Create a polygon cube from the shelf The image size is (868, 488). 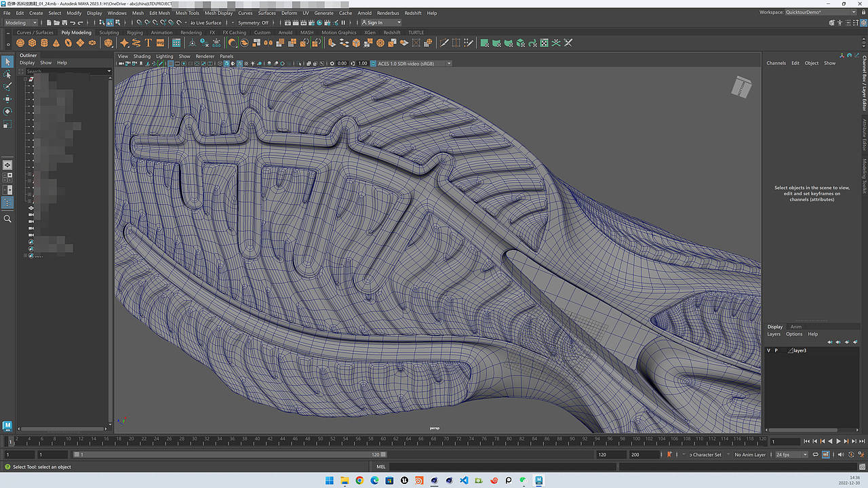point(32,43)
